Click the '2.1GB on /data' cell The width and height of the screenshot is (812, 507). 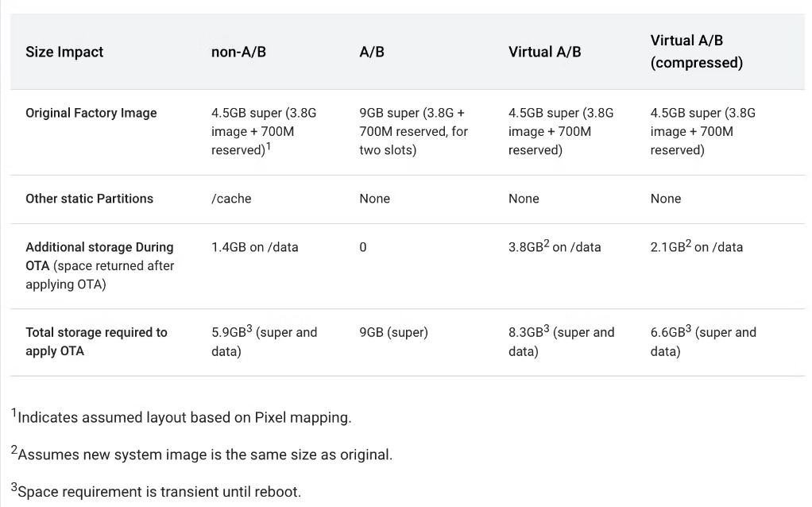[696, 247]
